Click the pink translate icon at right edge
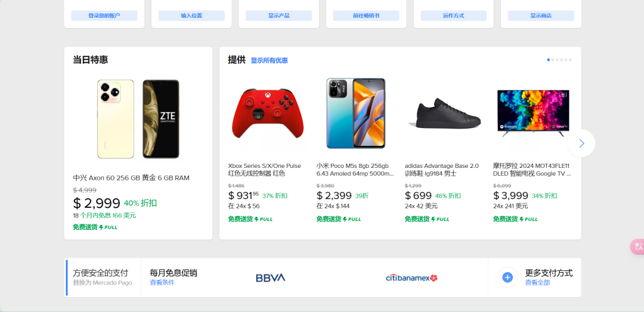Viewport: 644px width, 312px height. coord(637,247)
